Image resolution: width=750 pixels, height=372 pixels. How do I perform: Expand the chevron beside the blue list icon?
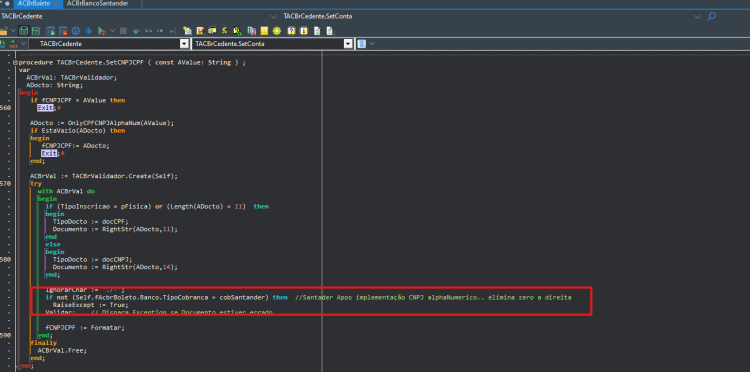point(372,44)
